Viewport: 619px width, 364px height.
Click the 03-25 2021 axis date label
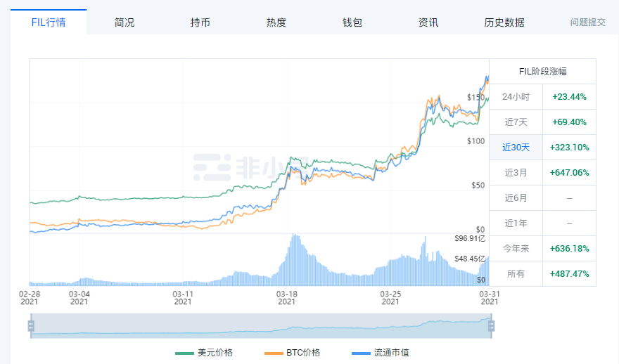click(x=390, y=298)
